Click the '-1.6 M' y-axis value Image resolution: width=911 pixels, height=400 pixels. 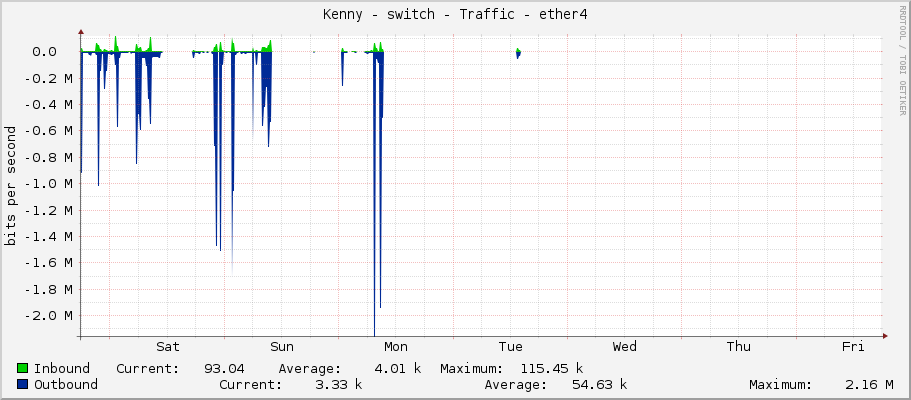click(x=49, y=263)
